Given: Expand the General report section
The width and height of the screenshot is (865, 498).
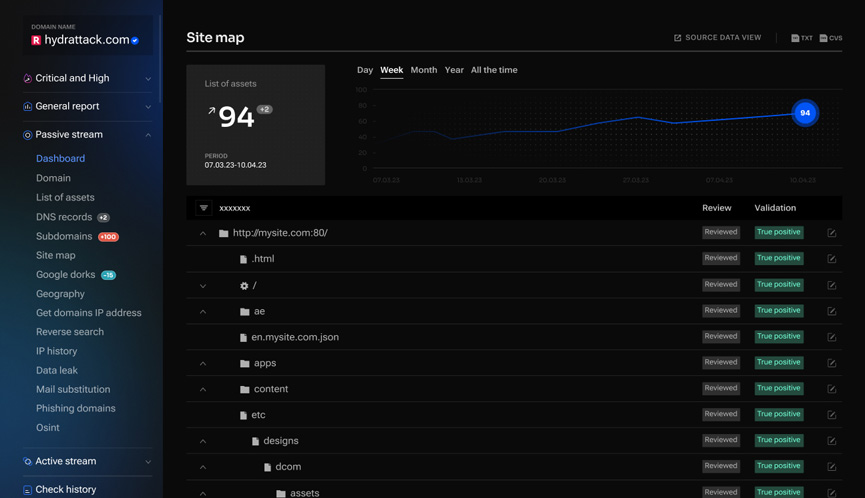Looking at the screenshot, I should click(x=148, y=106).
